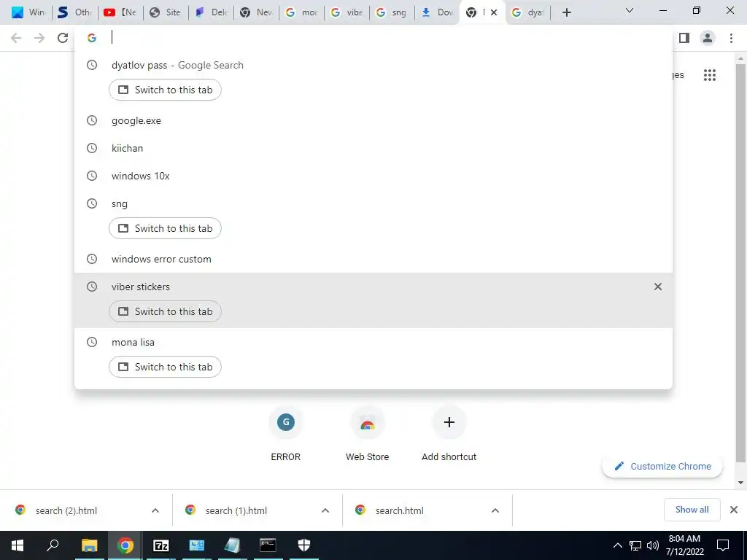This screenshot has width=747, height=560.
Task: Open downloaded file search (2).html
Action: pyautogui.click(x=66, y=510)
